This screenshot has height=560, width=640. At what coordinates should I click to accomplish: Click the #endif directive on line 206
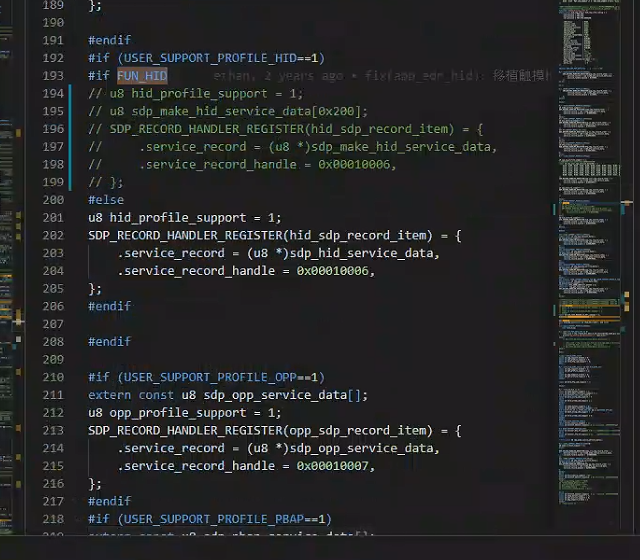(x=110, y=307)
